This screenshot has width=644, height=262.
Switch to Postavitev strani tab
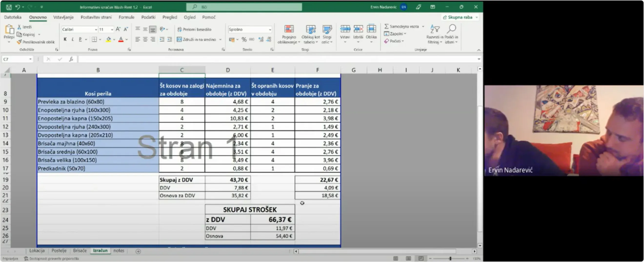coord(96,17)
